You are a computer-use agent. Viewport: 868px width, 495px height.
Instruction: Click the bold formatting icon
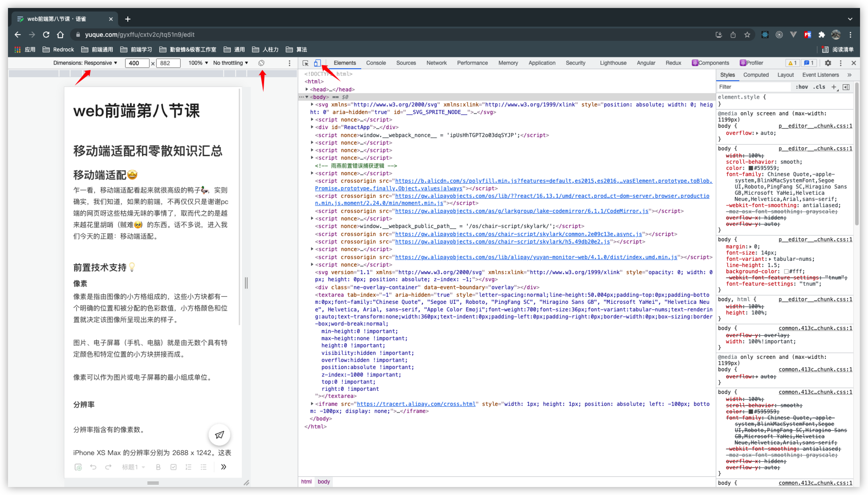point(158,467)
